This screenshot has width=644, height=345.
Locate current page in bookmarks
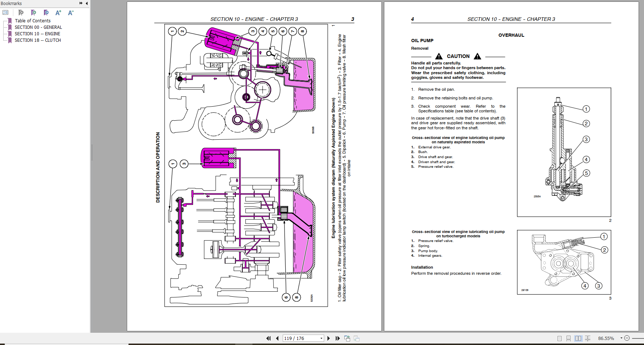(46, 12)
